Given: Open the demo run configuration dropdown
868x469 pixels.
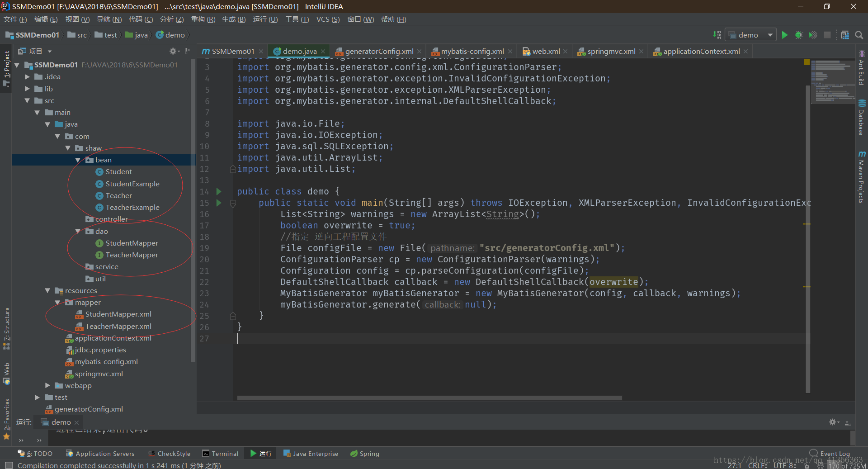Looking at the screenshot, I should tap(750, 35).
